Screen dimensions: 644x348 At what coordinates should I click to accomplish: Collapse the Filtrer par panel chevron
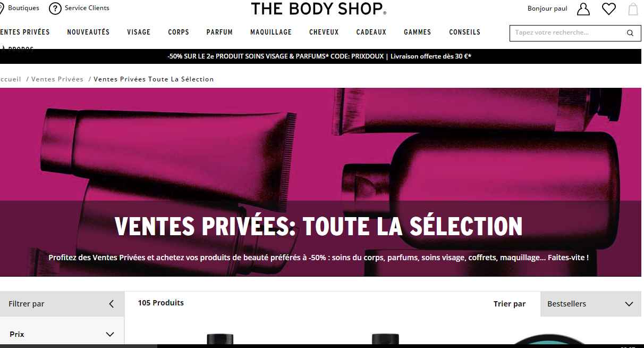[111, 304]
